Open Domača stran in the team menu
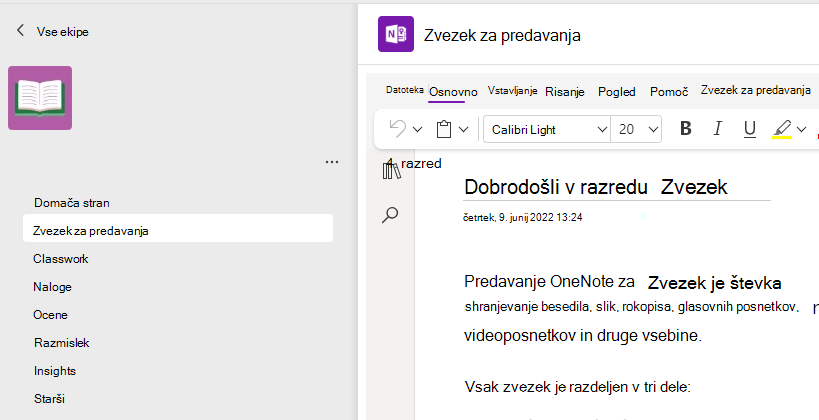The image size is (819, 420). (72, 203)
